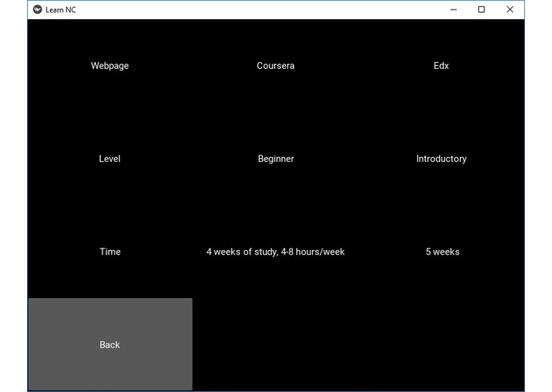This screenshot has height=392, width=552.
Task: Click the Learn NC window title
Action: click(x=60, y=10)
